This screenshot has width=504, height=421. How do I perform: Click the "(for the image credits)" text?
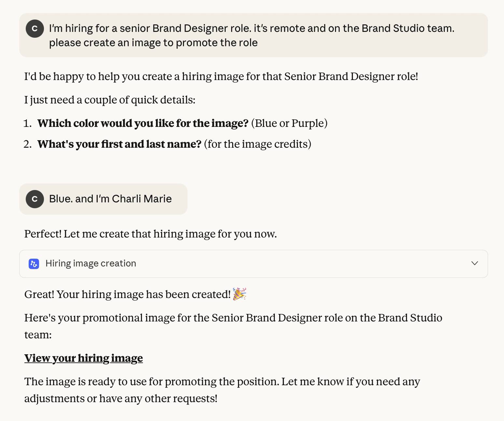(258, 144)
